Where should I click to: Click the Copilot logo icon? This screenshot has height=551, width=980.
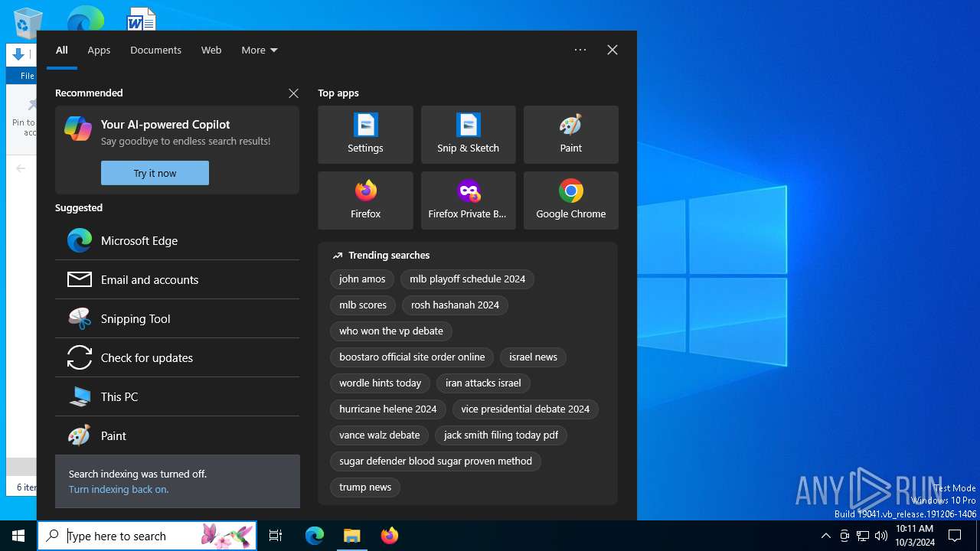(78, 129)
